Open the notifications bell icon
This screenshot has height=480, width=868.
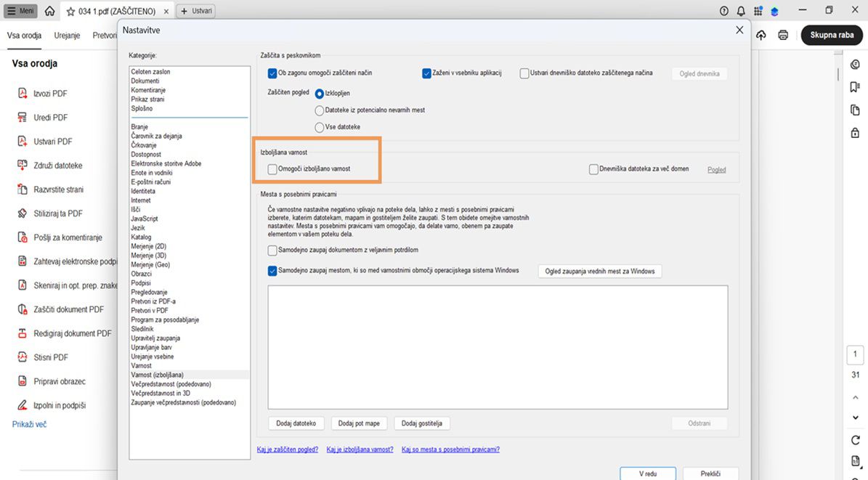(741, 10)
